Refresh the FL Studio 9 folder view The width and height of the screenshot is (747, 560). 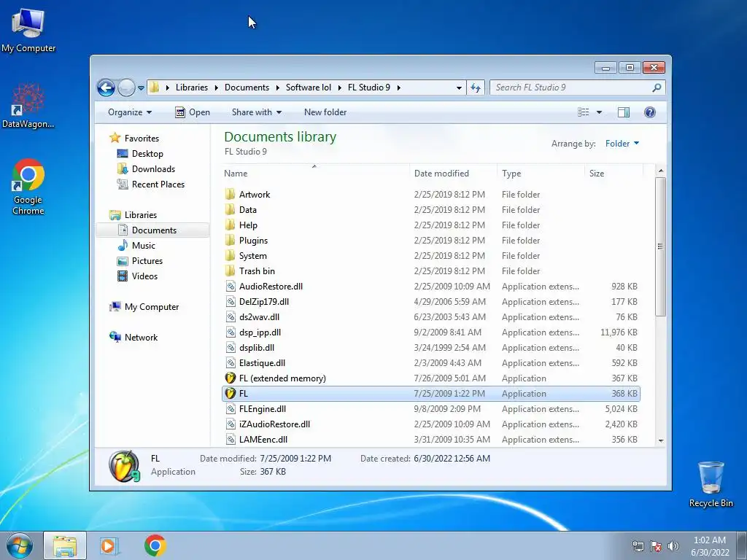pos(476,87)
